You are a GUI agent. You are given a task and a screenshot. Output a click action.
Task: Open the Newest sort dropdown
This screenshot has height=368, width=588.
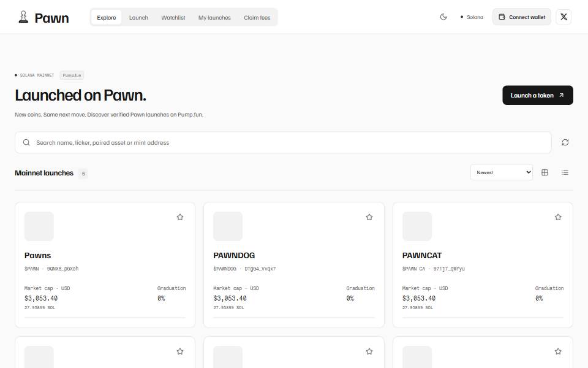pyautogui.click(x=502, y=172)
